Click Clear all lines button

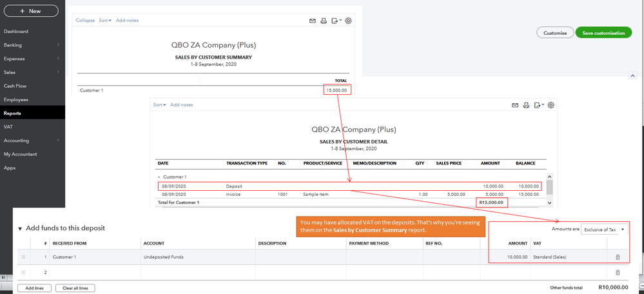75,288
